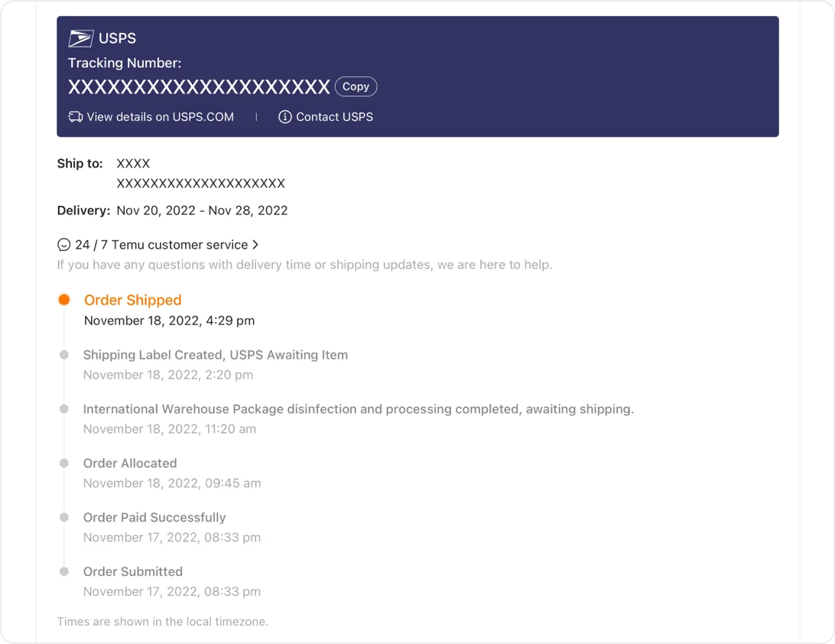Click the masked ship-to address line
The image size is (835, 644).
click(200, 184)
